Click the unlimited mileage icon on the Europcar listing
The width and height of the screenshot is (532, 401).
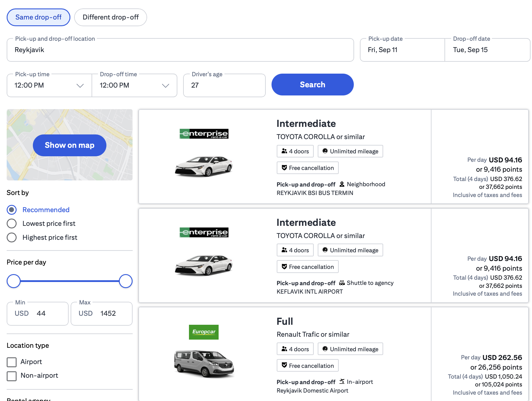(x=325, y=349)
